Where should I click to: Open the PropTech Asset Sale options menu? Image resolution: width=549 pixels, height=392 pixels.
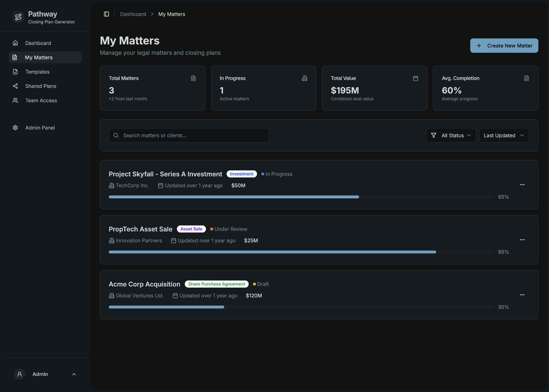click(522, 240)
